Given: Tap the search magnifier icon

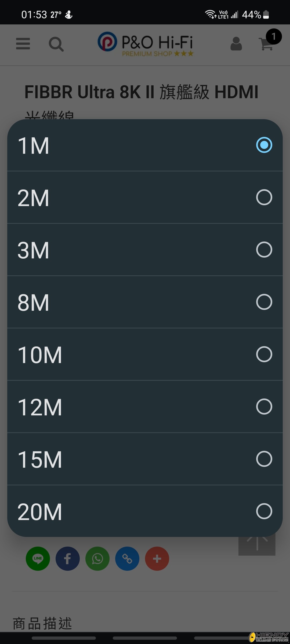Looking at the screenshot, I should click(x=56, y=44).
